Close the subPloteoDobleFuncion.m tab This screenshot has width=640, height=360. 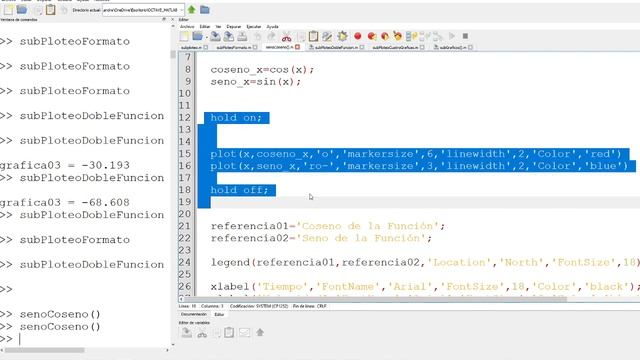(x=362, y=47)
